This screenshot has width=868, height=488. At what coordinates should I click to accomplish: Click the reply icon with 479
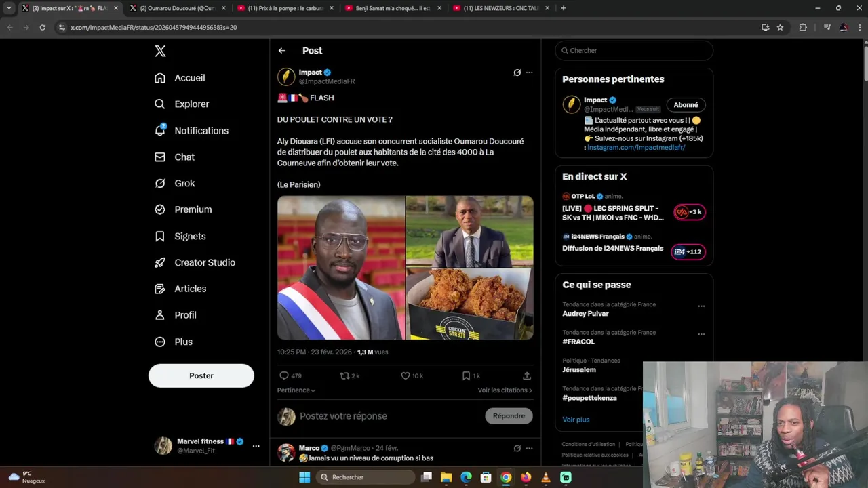click(284, 375)
